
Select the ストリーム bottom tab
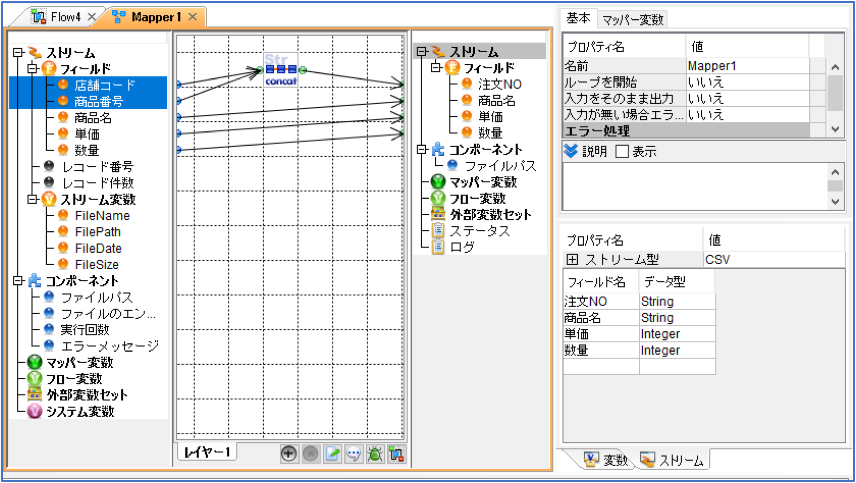(673, 460)
